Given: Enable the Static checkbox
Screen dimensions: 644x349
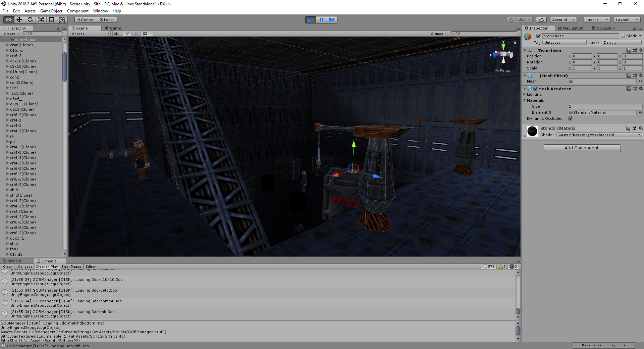Looking at the screenshot, I should click(623, 36).
